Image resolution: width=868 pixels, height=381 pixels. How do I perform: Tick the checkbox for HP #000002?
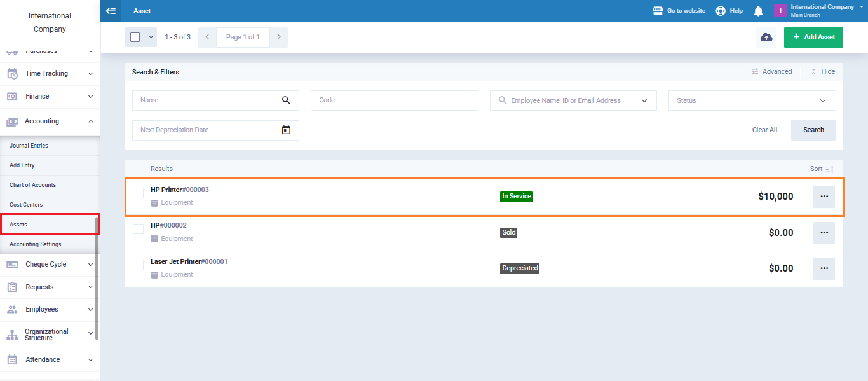138,229
